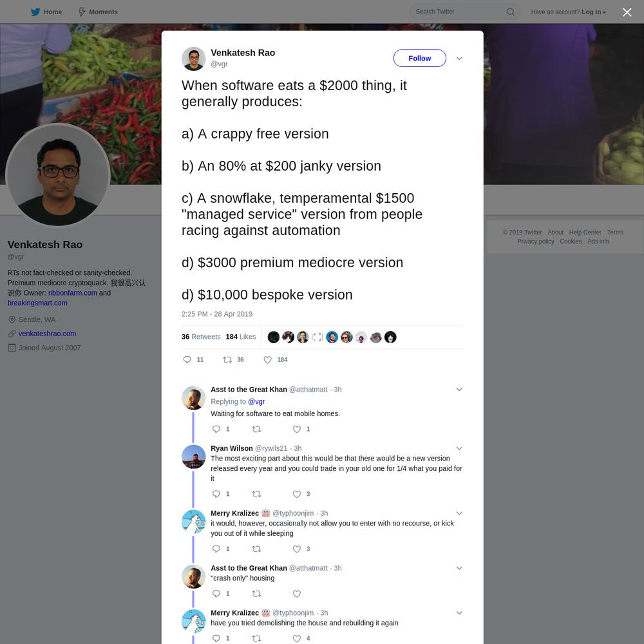Open Log in dropdown in top bar
644x644 pixels.
(594, 12)
